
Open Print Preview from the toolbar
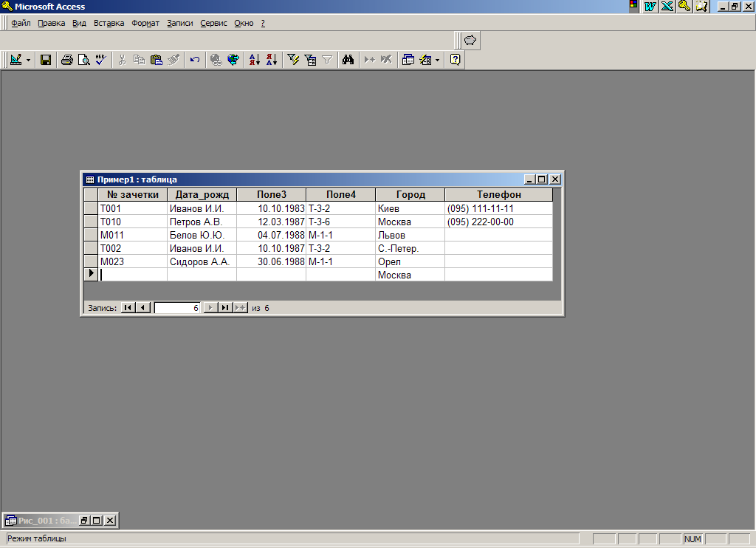click(x=84, y=60)
